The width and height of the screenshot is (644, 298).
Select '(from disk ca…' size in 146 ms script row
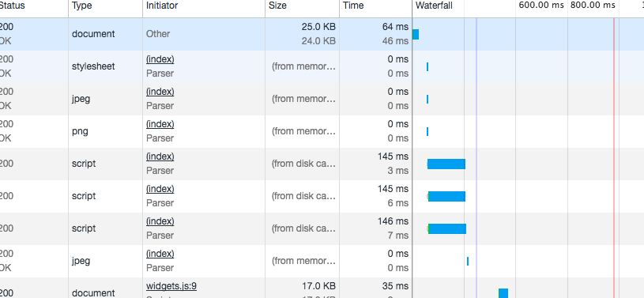[x=303, y=229]
